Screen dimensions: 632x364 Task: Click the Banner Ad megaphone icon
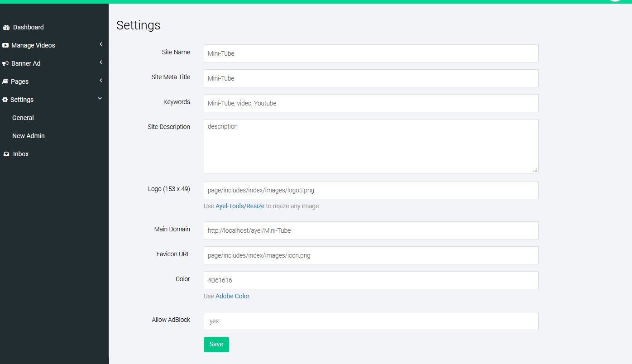point(5,63)
